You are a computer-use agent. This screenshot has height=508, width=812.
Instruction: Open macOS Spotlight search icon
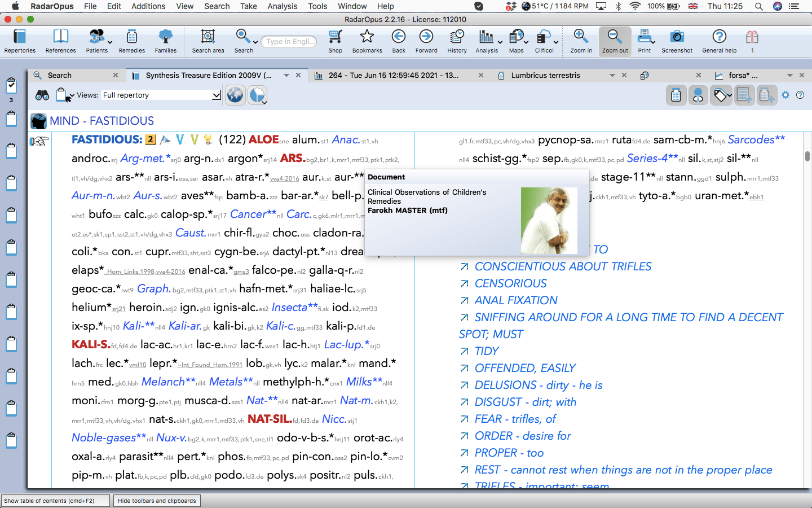coord(759,6)
